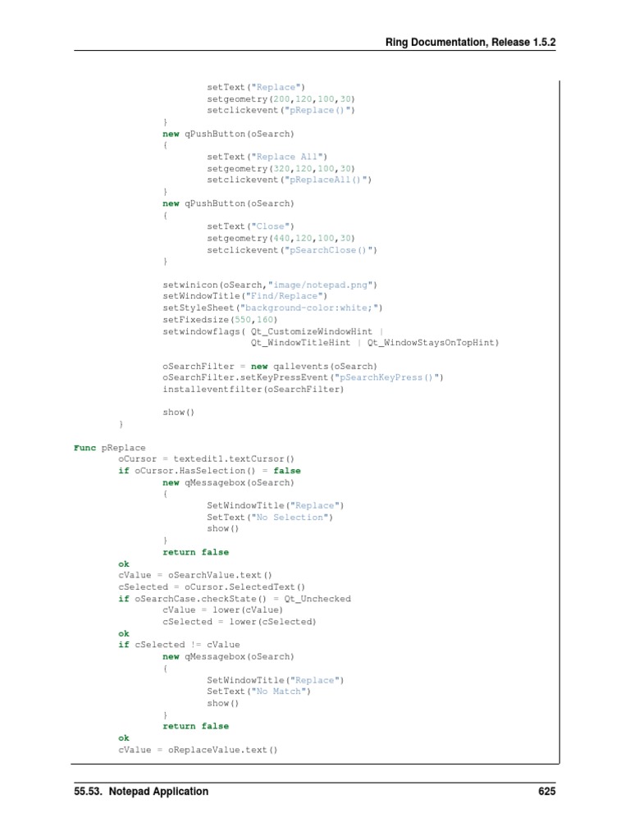Click "if oCursor.HasSelection() = false" line
The width and height of the screenshot is (630, 840).
pyautogui.click(x=209, y=471)
